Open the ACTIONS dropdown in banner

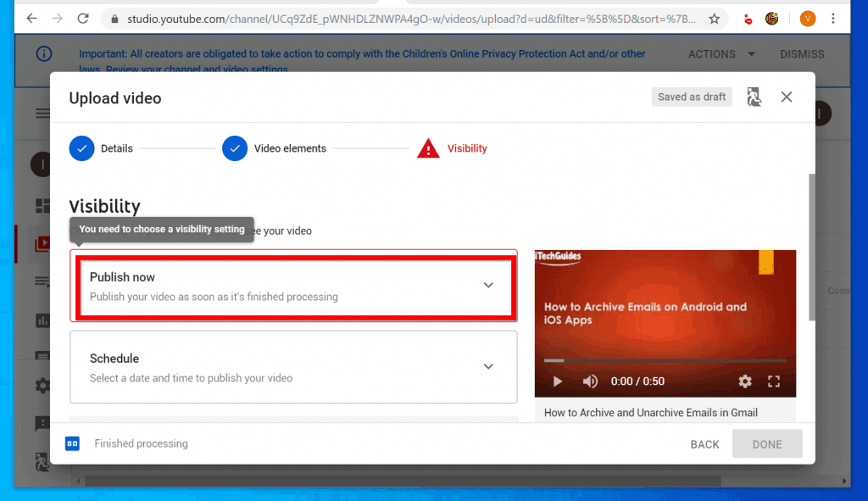pos(721,54)
